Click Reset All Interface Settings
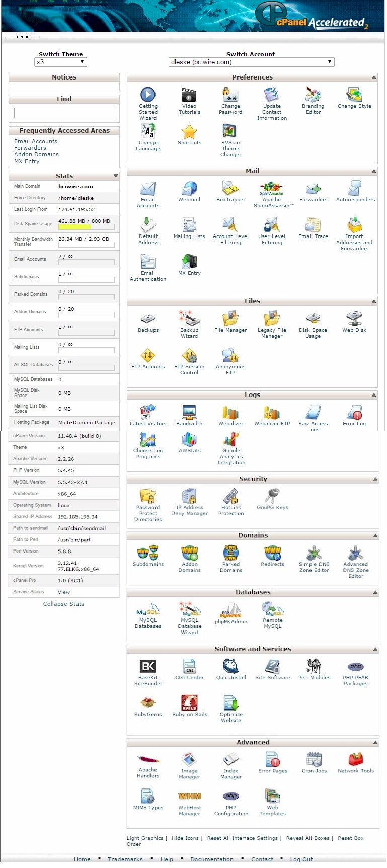This screenshot has width=387, height=868. (x=243, y=838)
